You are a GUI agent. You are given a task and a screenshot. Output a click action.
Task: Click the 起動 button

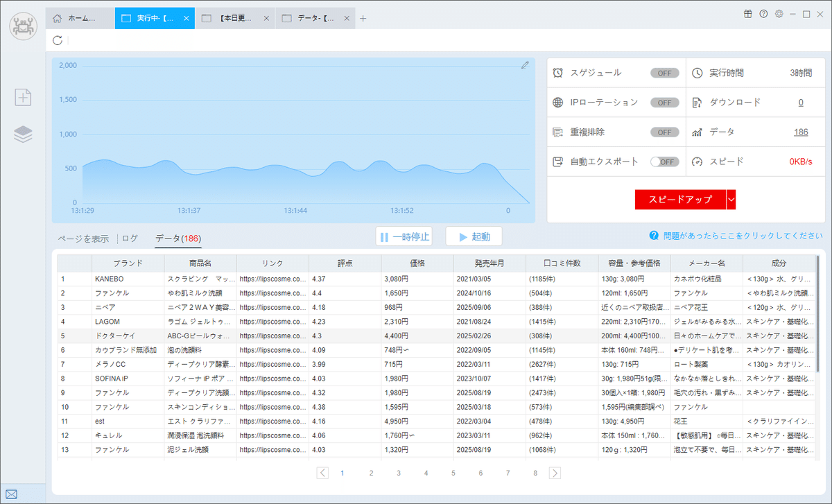474,236
